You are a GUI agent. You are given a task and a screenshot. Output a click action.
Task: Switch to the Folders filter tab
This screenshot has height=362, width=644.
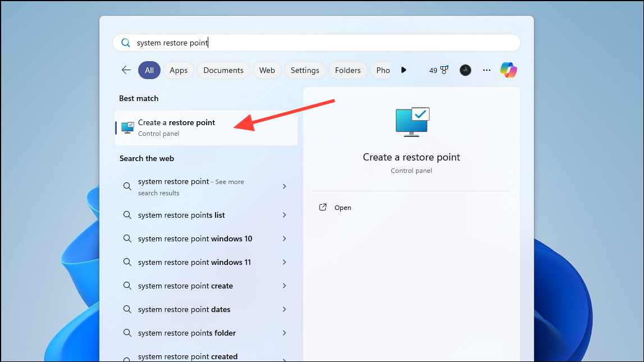point(348,70)
